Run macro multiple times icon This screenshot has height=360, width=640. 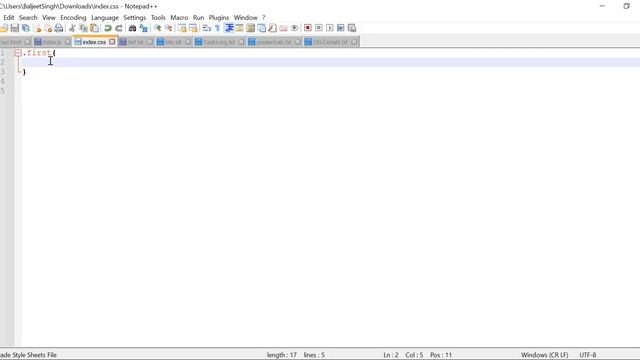click(341, 28)
